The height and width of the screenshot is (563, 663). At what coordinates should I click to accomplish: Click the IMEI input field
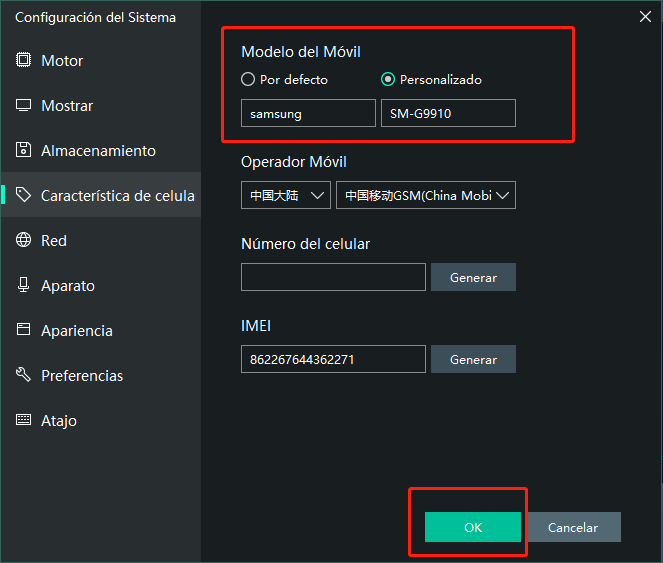point(333,359)
